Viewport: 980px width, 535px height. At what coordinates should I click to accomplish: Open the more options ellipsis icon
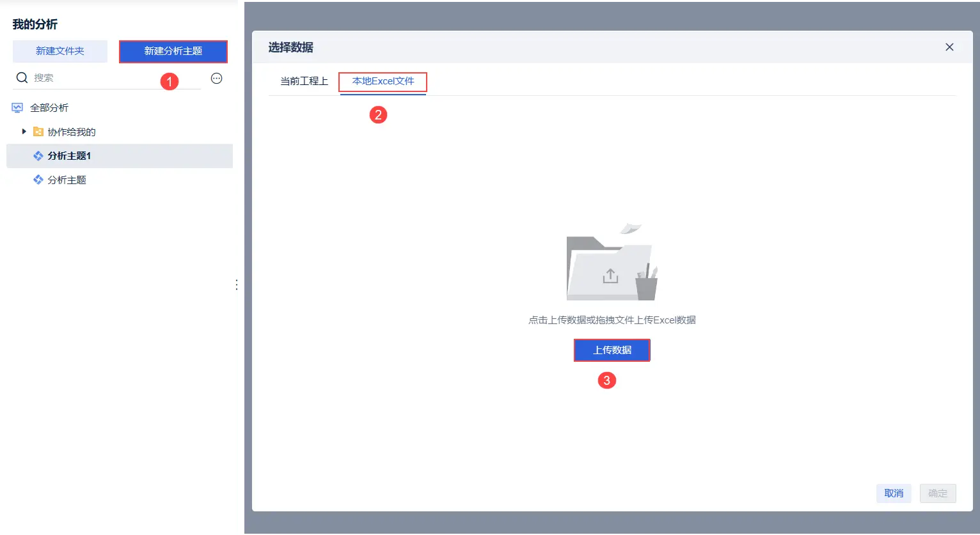[x=217, y=79]
